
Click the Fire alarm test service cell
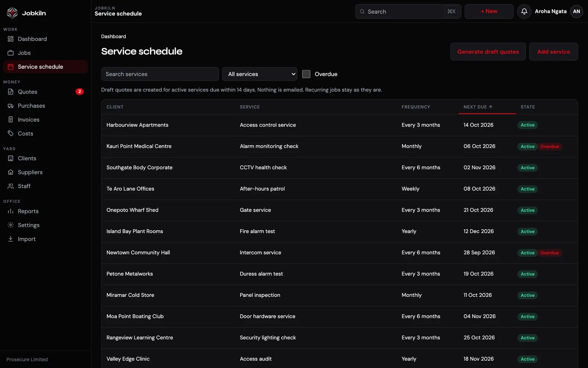tap(257, 231)
